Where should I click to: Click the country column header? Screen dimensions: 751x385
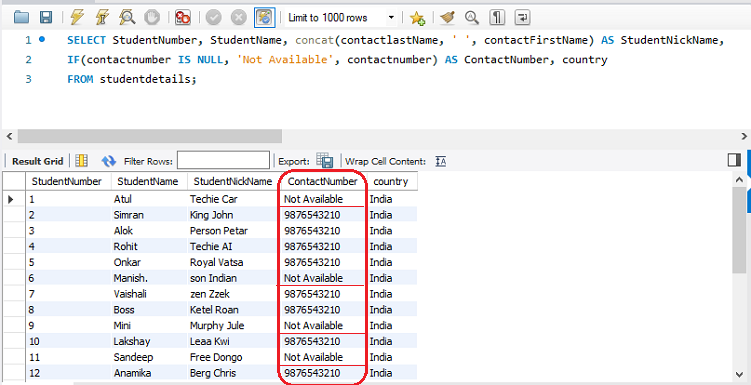391,181
